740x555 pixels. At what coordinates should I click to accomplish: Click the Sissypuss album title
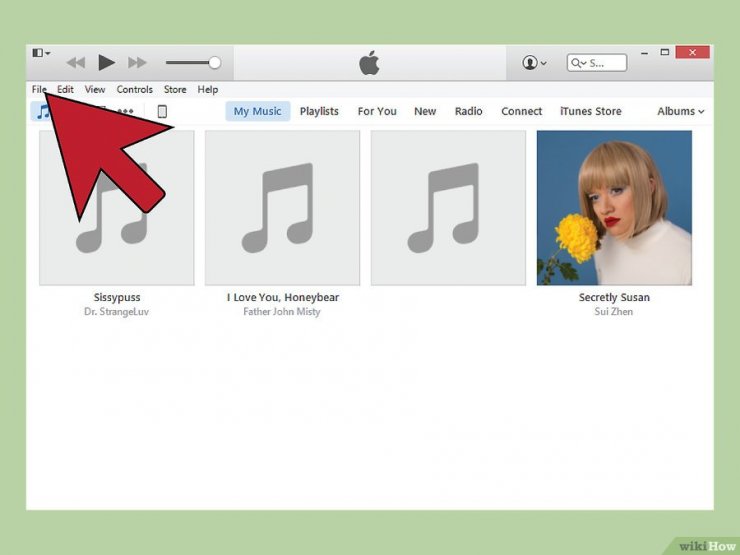point(117,297)
